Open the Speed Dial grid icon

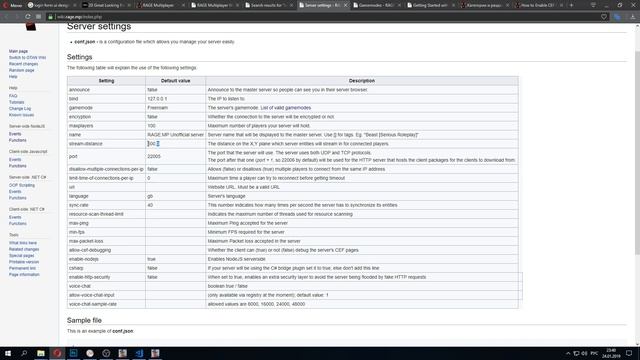pos(38,17)
